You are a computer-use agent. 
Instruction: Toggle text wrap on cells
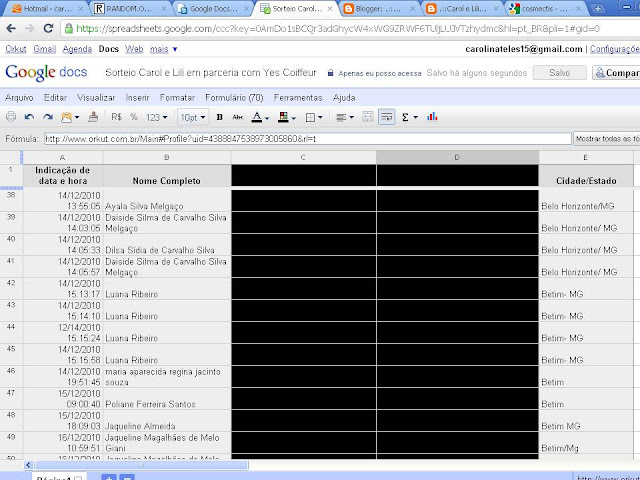(x=387, y=117)
